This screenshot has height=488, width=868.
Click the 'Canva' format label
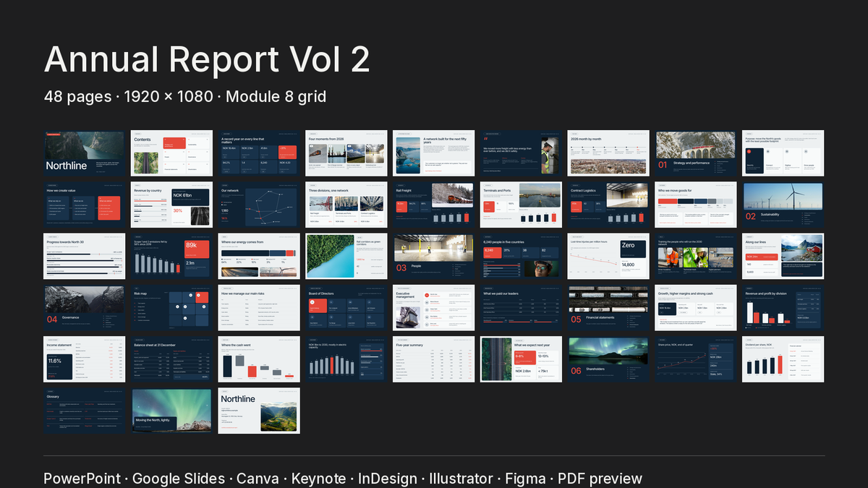pos(258,479)
